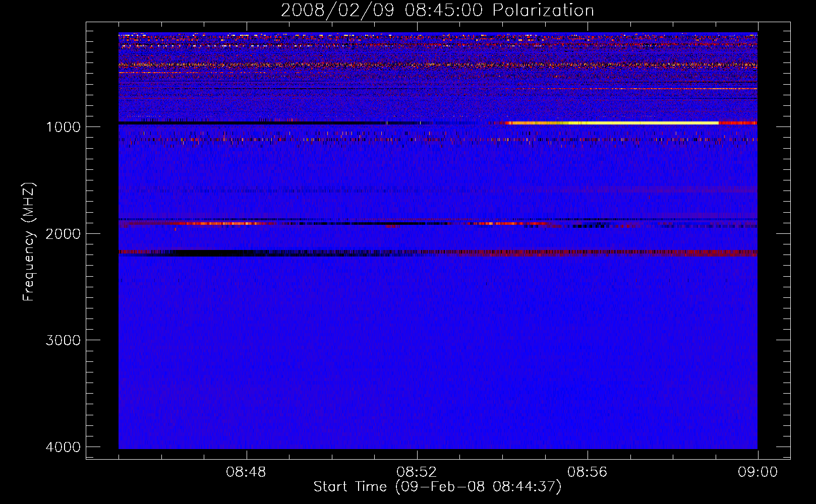Click the 2000 frequency tick label

click(x=63, y=234)
